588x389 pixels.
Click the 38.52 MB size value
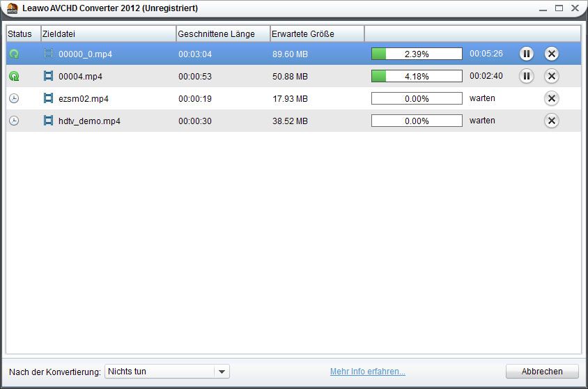290,121
